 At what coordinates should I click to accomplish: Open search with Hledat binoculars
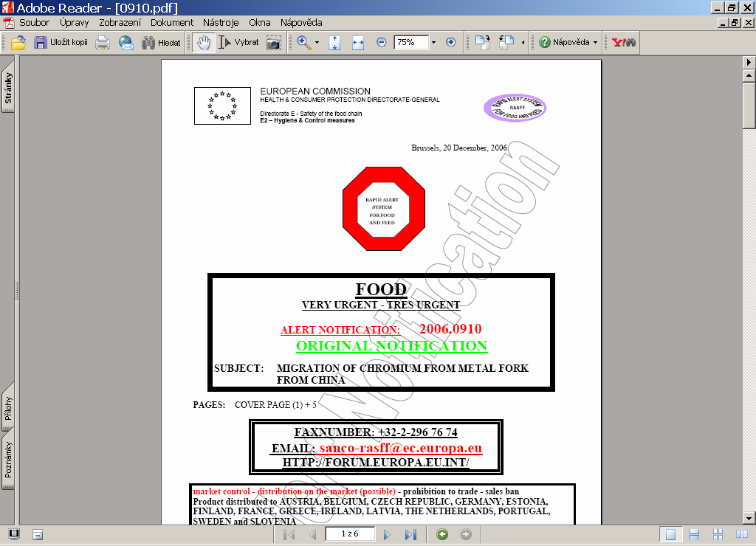click(x=161, y=42)
